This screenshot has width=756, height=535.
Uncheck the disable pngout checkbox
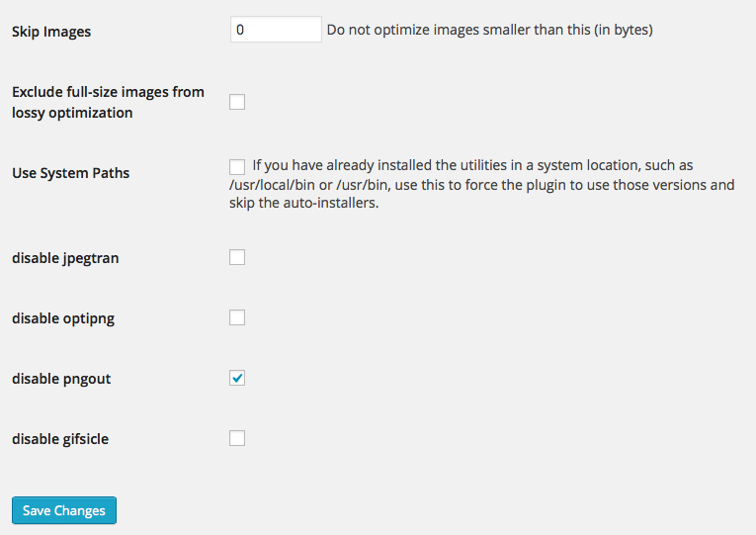(237, 378)
